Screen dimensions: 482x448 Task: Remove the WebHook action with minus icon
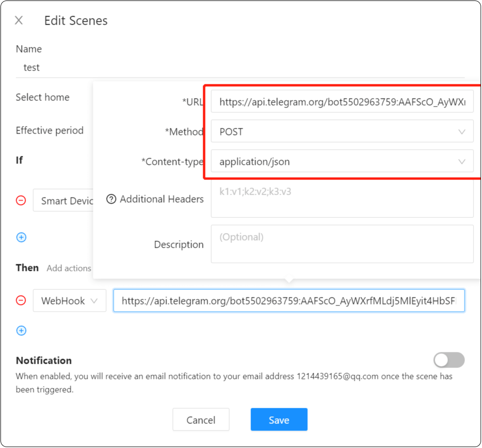click(x=21, y=300)
